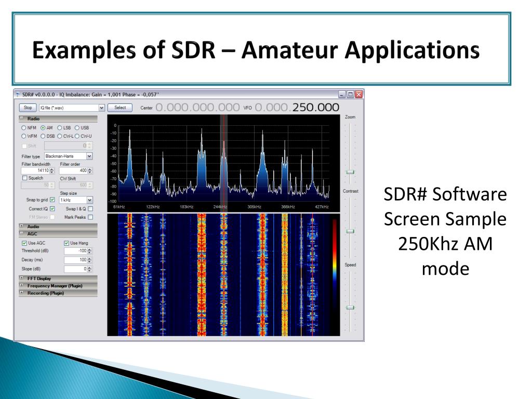The image size is (532, 399).
Task: Click the Filter bandwidth spinner arrows
Action: [x=52, y=170]
